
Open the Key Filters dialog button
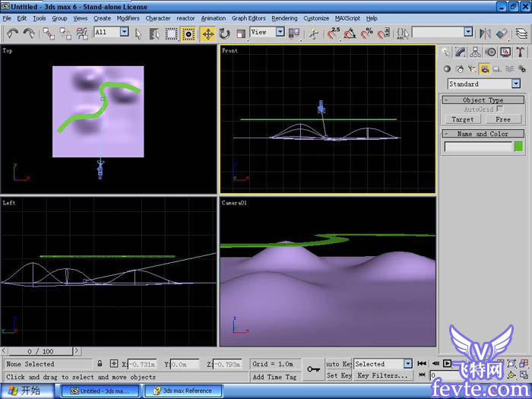coord(383,375)
